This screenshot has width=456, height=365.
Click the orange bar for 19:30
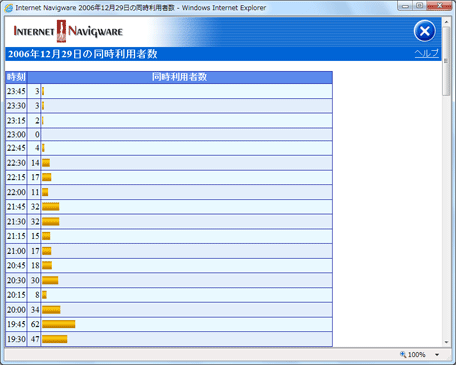(x=55, y=339)
